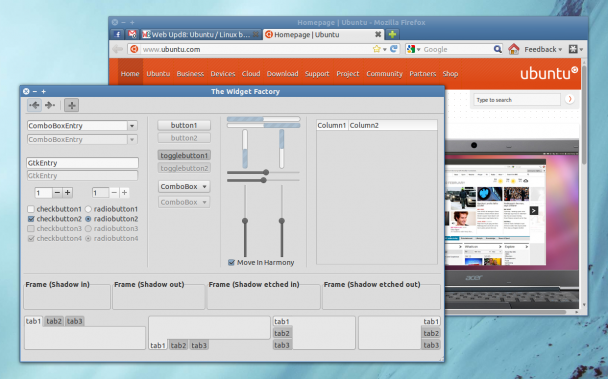Click the puzzle-piece add-on icon in Firefox toolbar

573,49
